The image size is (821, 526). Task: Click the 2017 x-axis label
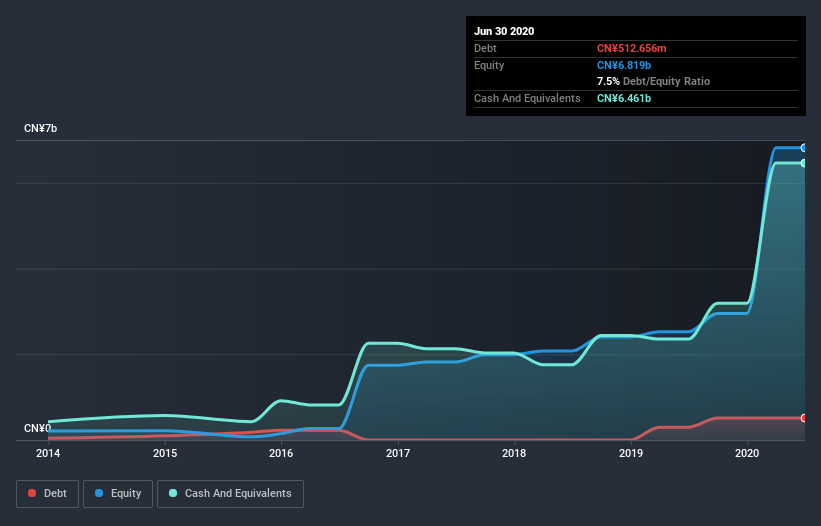(398, 453)
